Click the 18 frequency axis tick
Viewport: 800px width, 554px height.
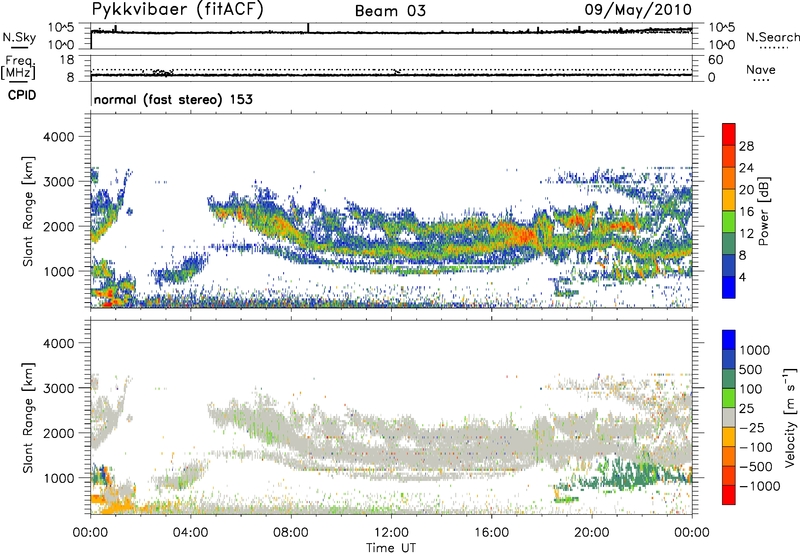click(x=67, y=60)
